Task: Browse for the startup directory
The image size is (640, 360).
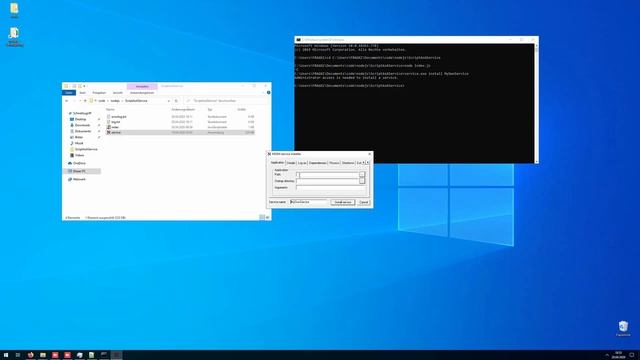Action: coord(362,181)
